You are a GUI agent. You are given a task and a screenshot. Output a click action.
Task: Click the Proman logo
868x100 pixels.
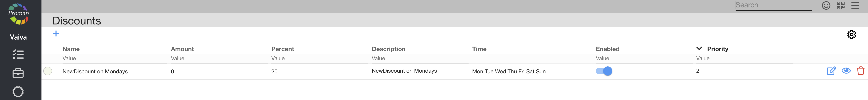point(19,14)
